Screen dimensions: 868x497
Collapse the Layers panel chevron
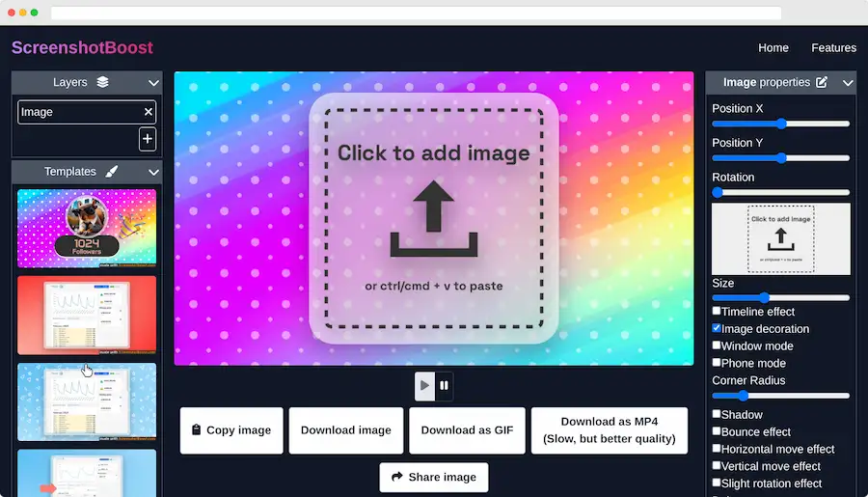tap(153, 83)
